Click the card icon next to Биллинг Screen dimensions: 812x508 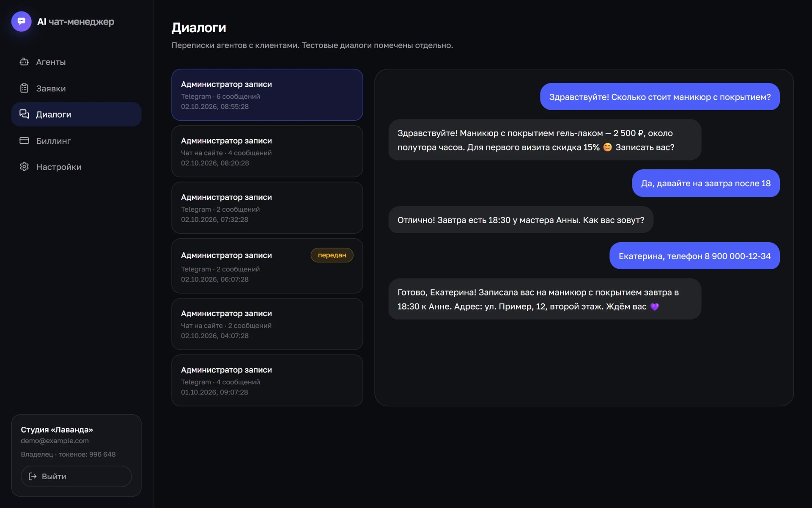coord(24,141)
